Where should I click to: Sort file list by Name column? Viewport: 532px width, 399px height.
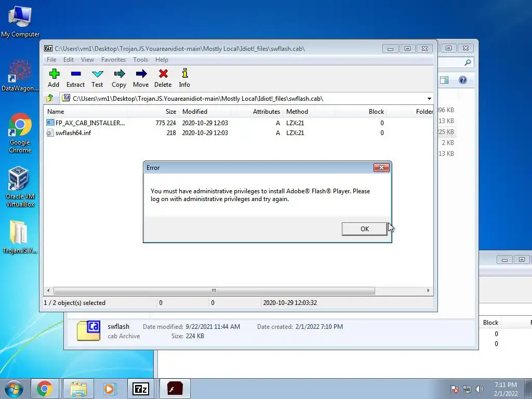[85, 112]
